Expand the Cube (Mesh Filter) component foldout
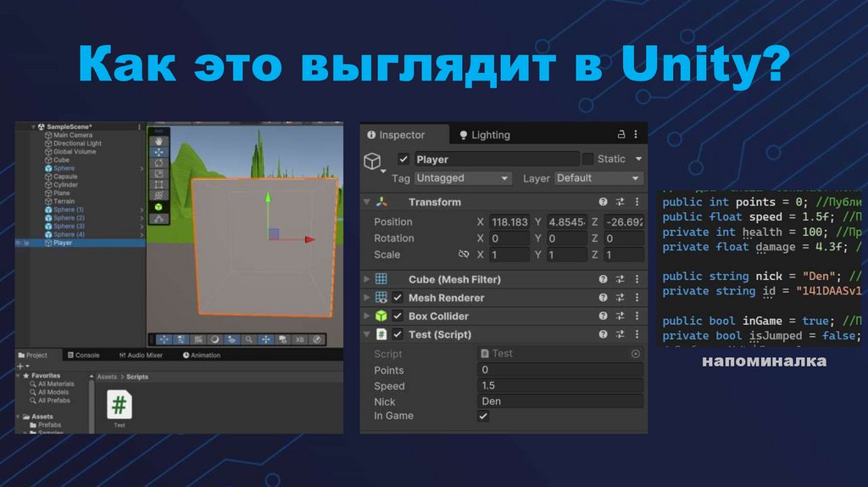The width and height of the screenshot is (868, 487). click(366, 279)
